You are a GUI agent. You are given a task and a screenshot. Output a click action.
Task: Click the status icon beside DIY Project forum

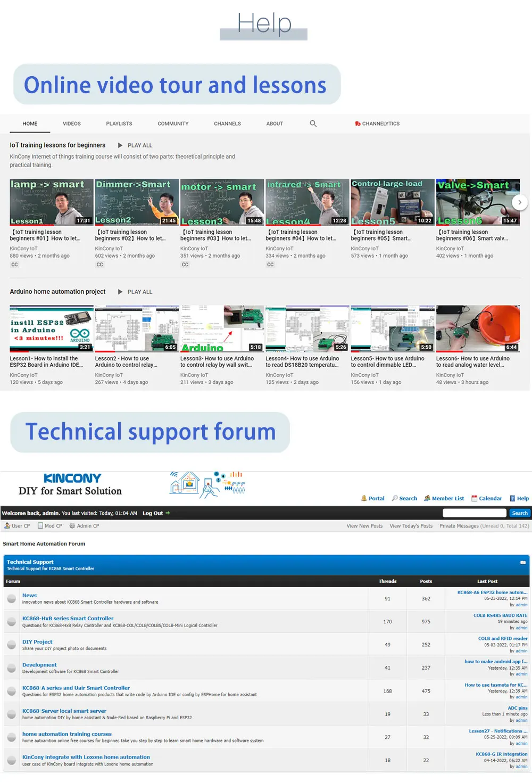[11, 645]
